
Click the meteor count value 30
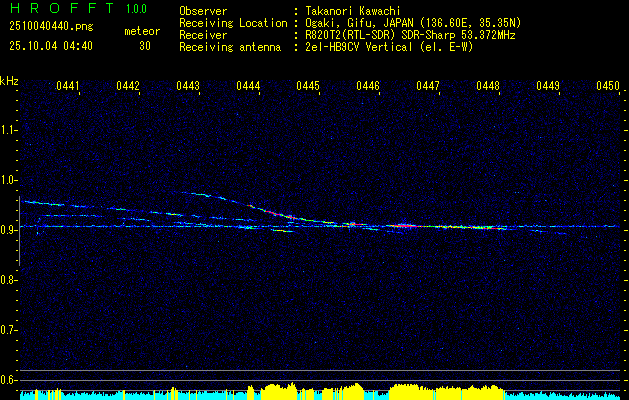pyautogui.click(x=146, y=46)
